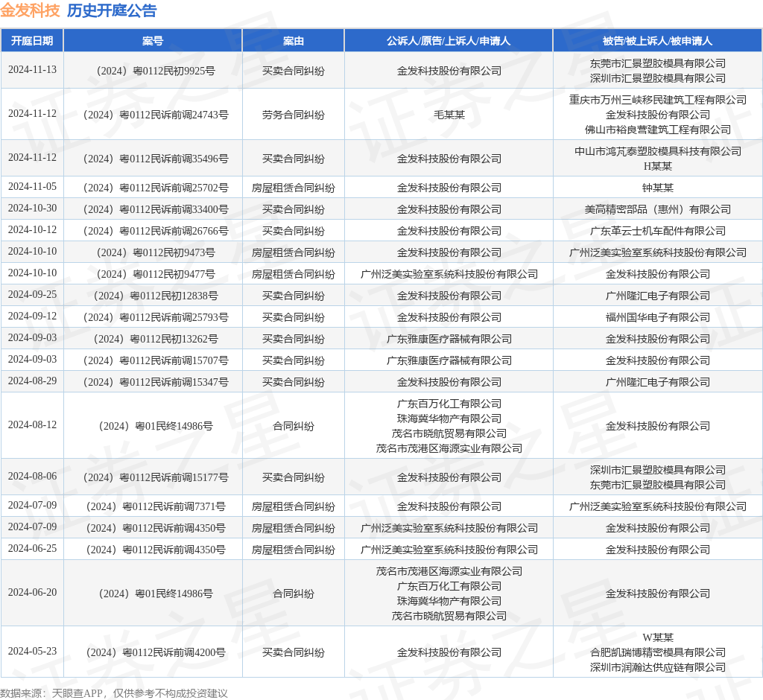Click date cell 2024-10-12
This screenshot has height=700, width=763.
pyautogui.click(x=32, y=229)
